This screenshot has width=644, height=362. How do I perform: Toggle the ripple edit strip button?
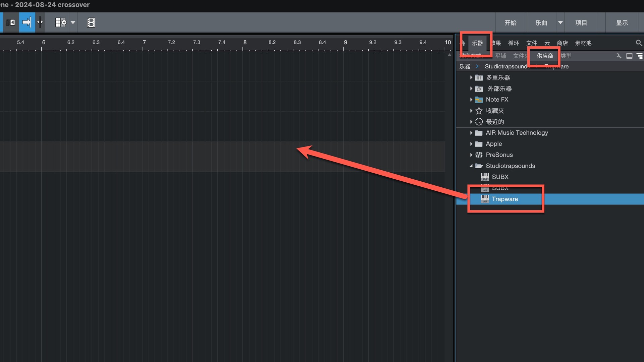11,22
